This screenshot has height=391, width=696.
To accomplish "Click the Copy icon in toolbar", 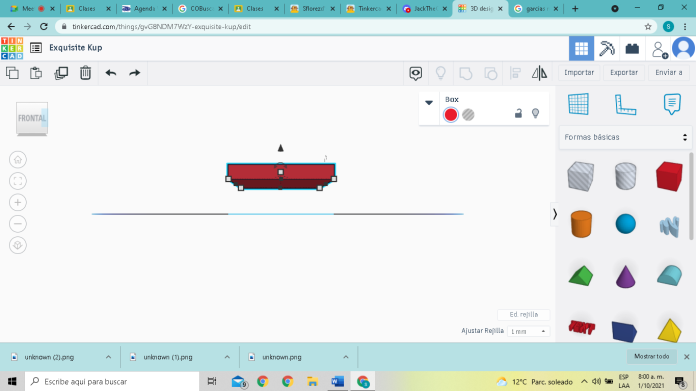I will [12, 73].
